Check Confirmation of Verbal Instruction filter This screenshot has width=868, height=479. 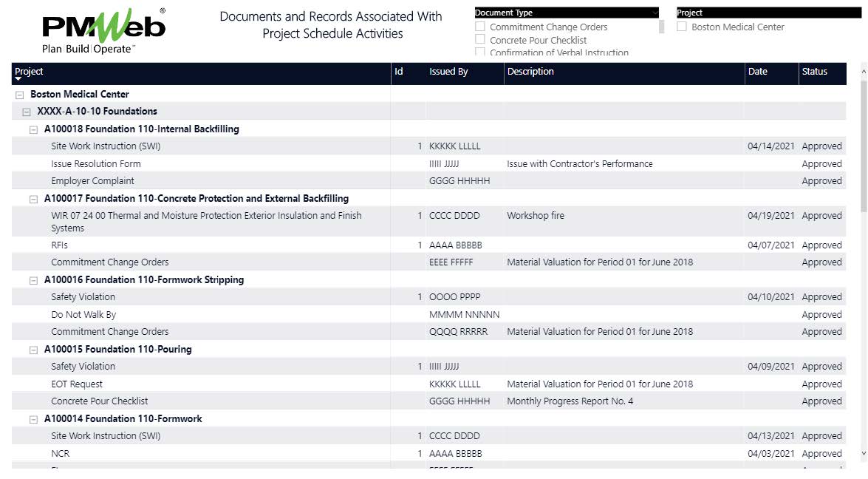(481, 52)
